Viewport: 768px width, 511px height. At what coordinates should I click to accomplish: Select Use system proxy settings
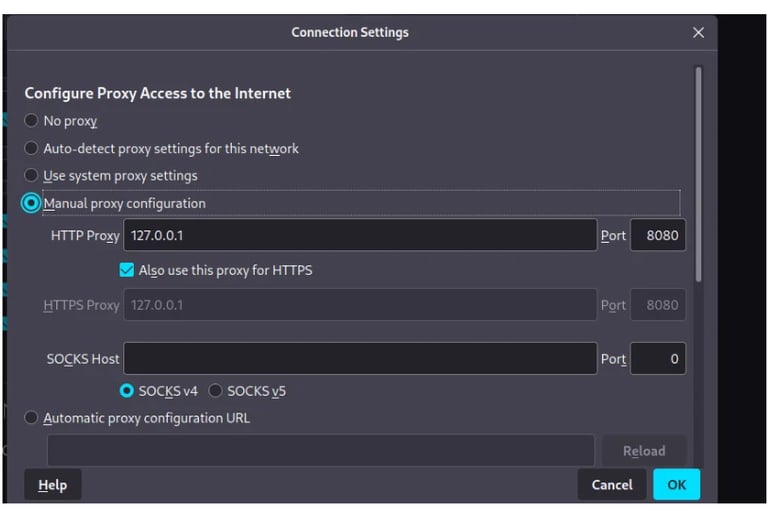coord(31,175)
